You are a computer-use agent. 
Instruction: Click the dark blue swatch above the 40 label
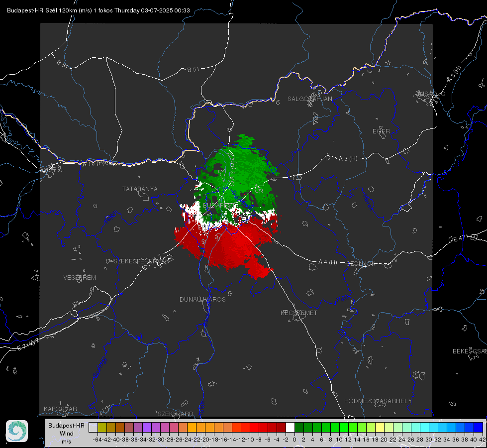point(479,427)
